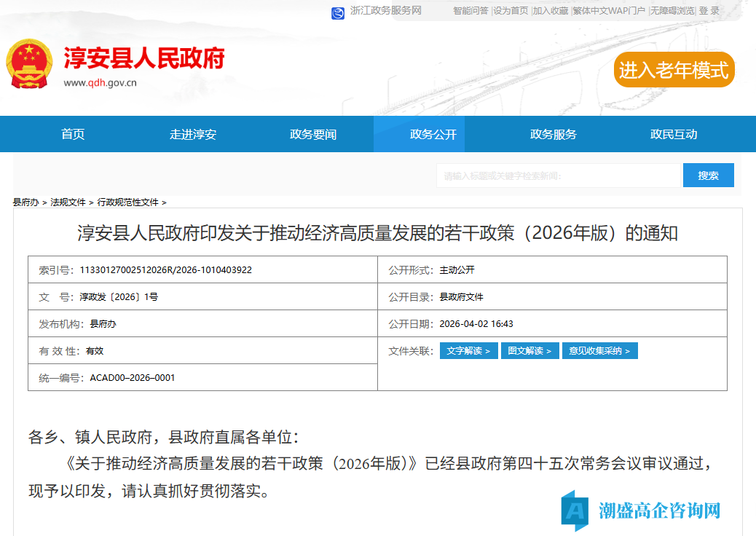Click the national emblem logo of 淳安县人民政府

(30, 64)
